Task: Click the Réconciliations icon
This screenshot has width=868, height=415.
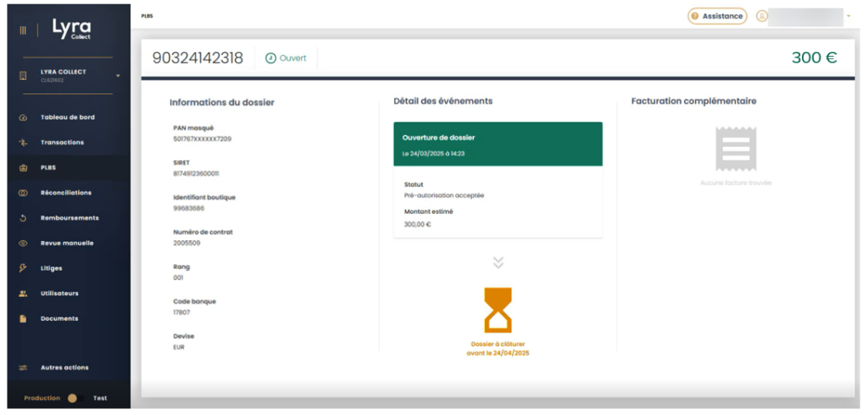Action: pyautogui.click(x=23, y=193)
